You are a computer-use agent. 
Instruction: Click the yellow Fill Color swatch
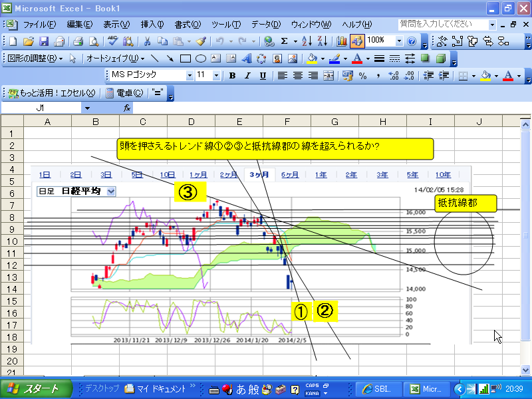pos(485,76)
